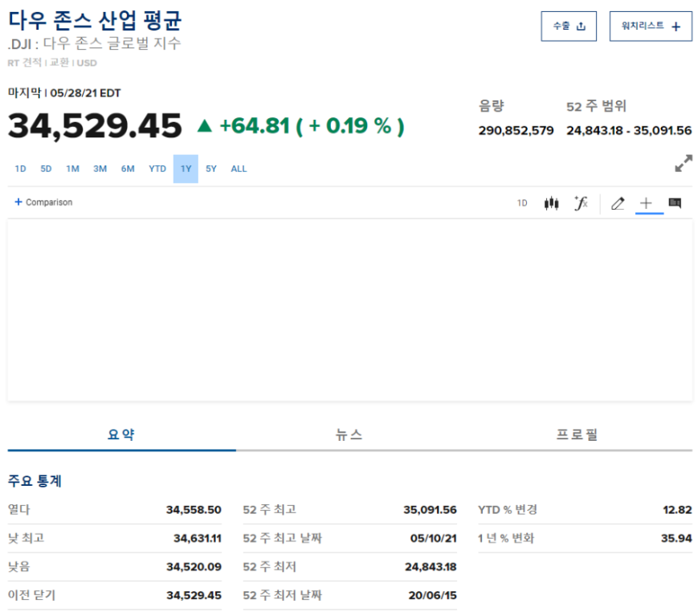Screen dimensions: 698x616
Task: Switch to the 프로필 profile tab
Action: tap(578, 434)
